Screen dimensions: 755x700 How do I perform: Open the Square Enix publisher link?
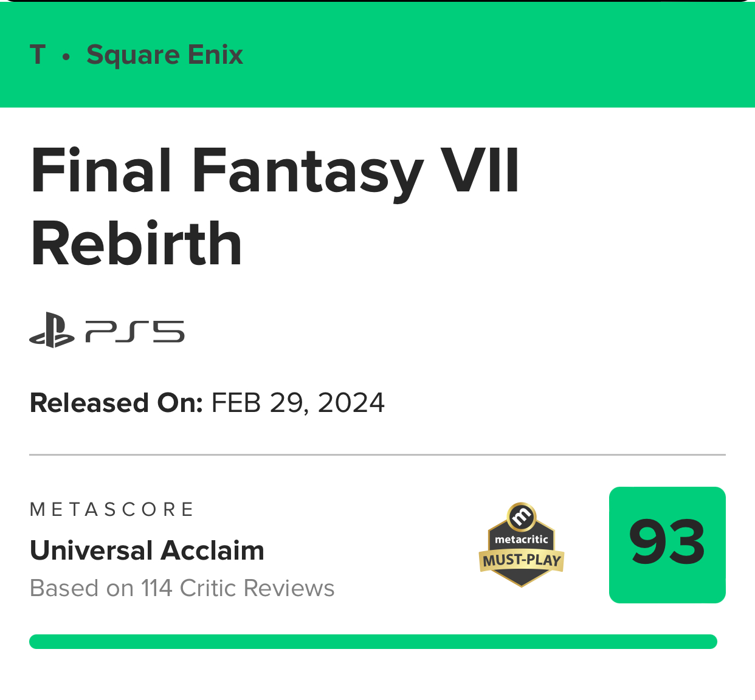pyautogui.click(x=165, y=55)
